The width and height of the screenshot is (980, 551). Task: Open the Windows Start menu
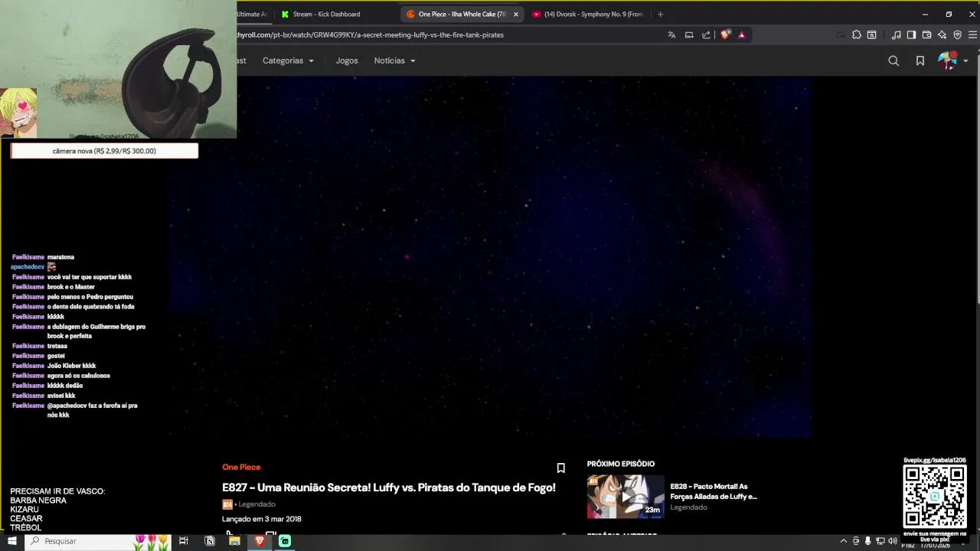[x=11, y=541]
